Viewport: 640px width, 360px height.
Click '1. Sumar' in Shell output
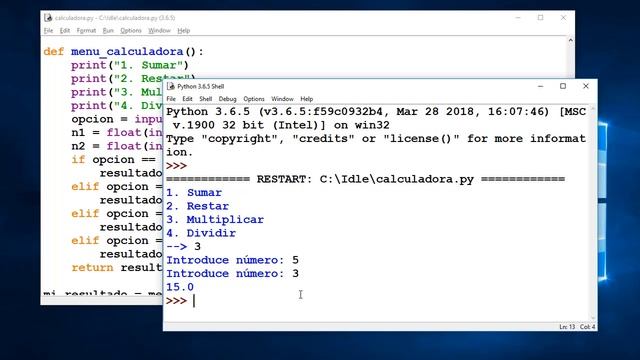tap(194, 193)
